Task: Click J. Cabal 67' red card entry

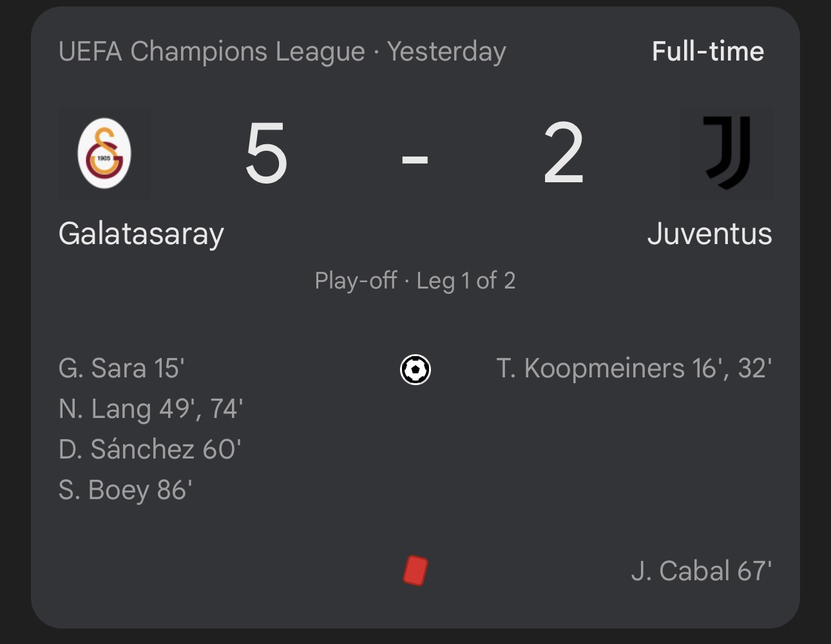Action: (x=701, y=571)
